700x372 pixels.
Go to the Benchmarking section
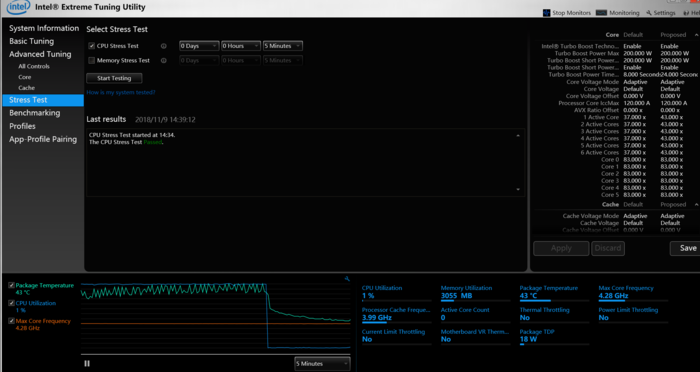pos(34,113)
